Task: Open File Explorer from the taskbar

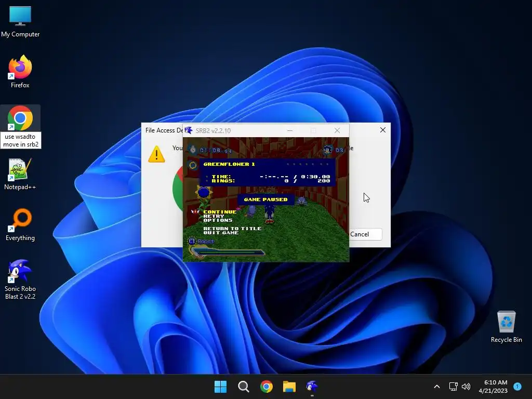Action: 289,387
